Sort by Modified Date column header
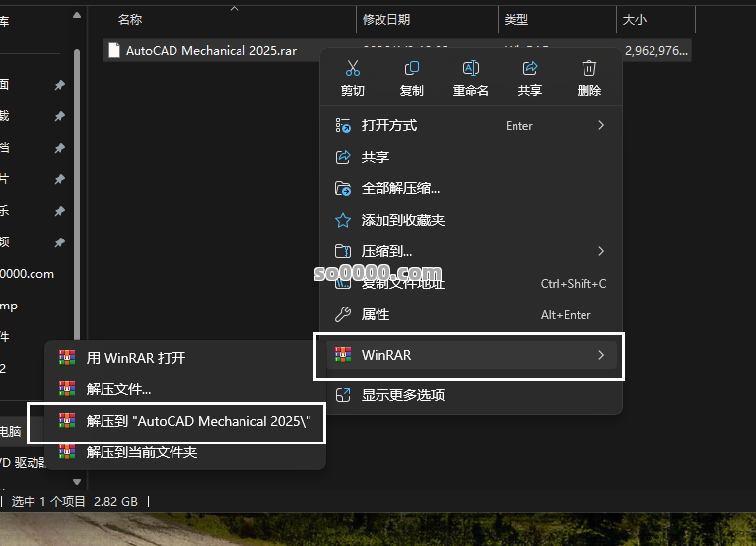 (385, 19)
